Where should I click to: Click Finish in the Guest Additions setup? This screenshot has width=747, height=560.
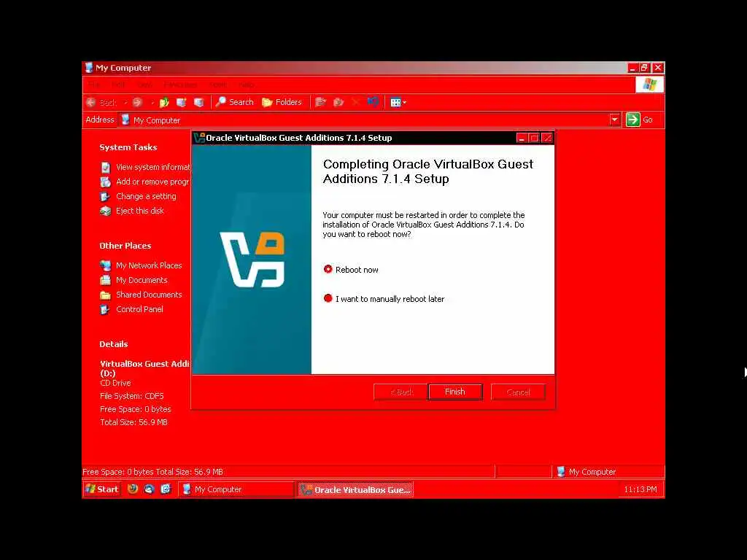(455, 392)
